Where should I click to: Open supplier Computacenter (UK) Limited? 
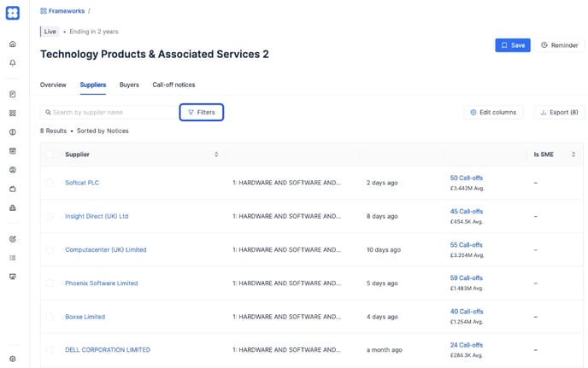pyautogui.click(x=106, y=249)
